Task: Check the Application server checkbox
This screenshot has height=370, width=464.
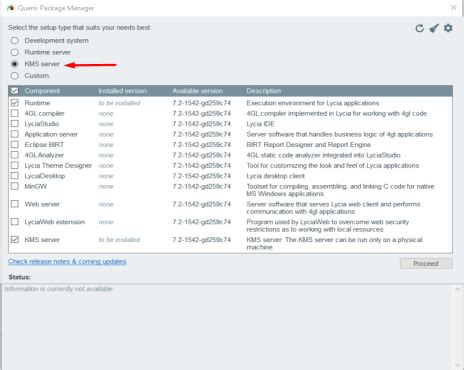Action: (x=15, y=134)
